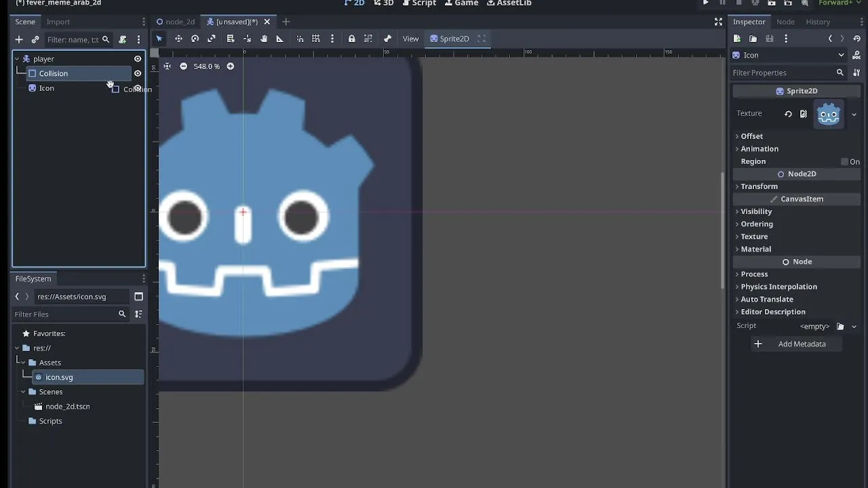Choose the change pivot tool

(x=247, y=39)
